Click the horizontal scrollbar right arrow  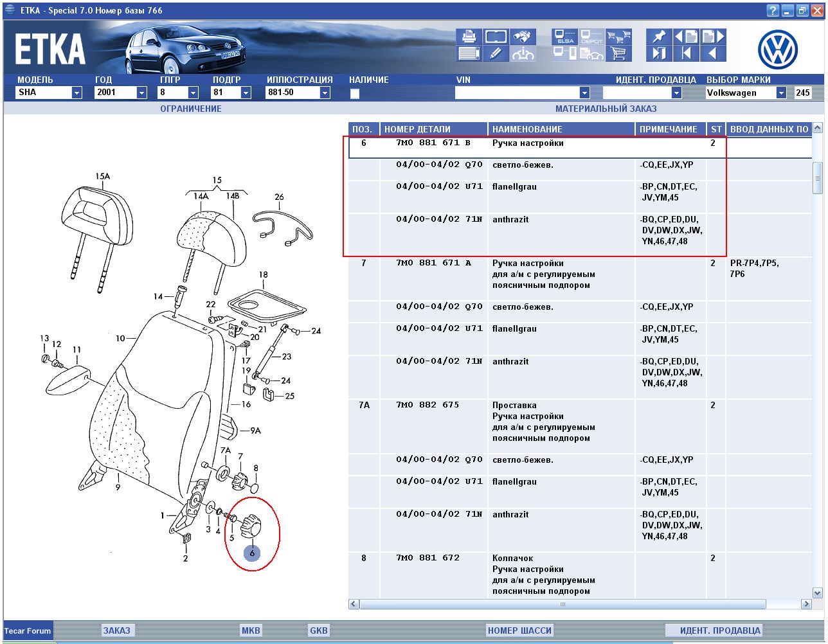pyautogui.click(x=806, y=604)
